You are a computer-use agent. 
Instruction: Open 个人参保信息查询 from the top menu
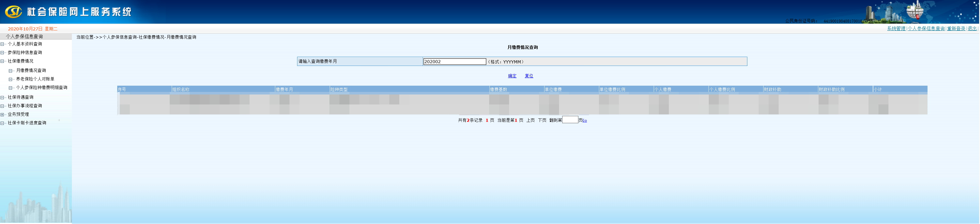(926, 29)
